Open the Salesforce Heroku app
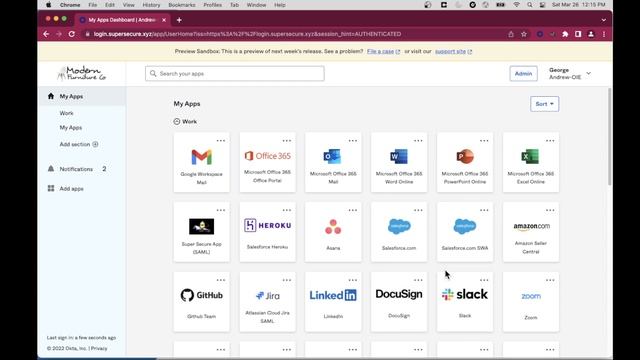 pos(267,232)
